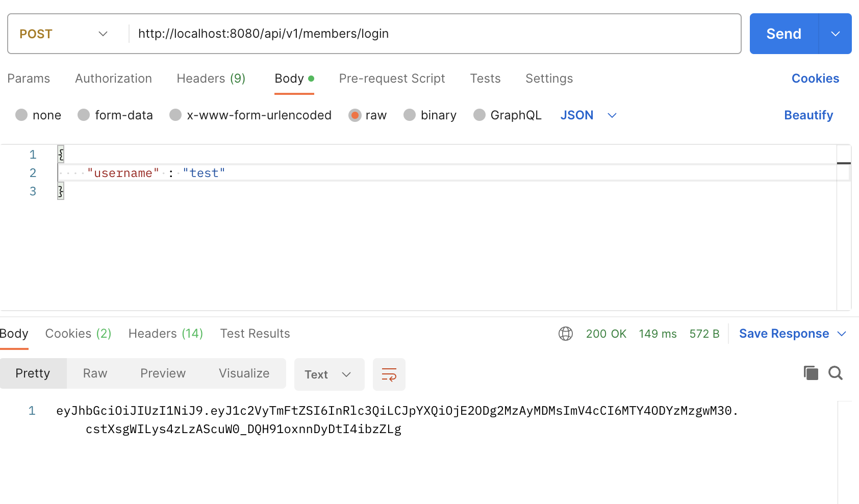
Task: Click the Beautify link
Action: 809,115
